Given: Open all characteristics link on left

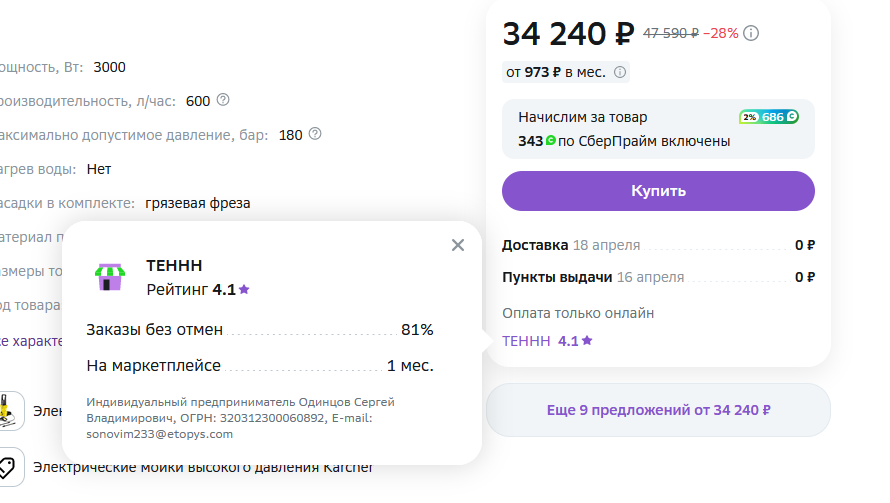Looking at the screenshot, I should click(31, 341).
